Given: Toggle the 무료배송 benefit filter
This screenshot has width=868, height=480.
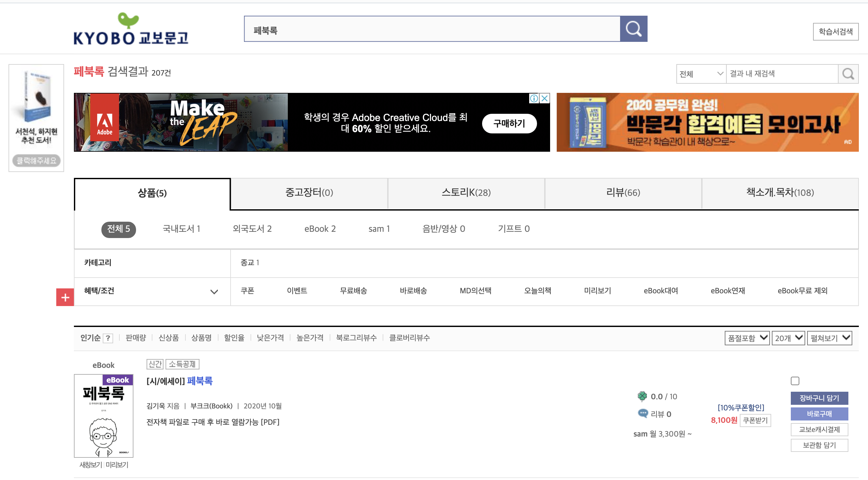Looking at the screenshot, I should click(x=353, y=291).
